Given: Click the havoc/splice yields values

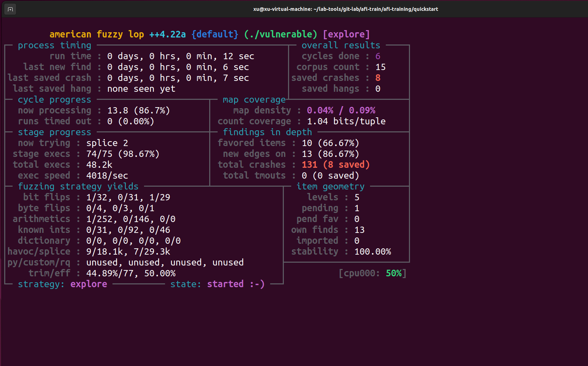Looking at the screenshot, I should (128, 251).
